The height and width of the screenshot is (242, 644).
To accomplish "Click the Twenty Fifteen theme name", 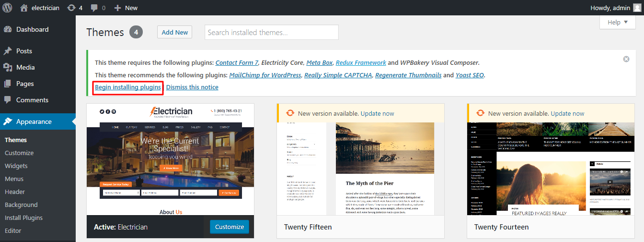I will coord(308,227).
